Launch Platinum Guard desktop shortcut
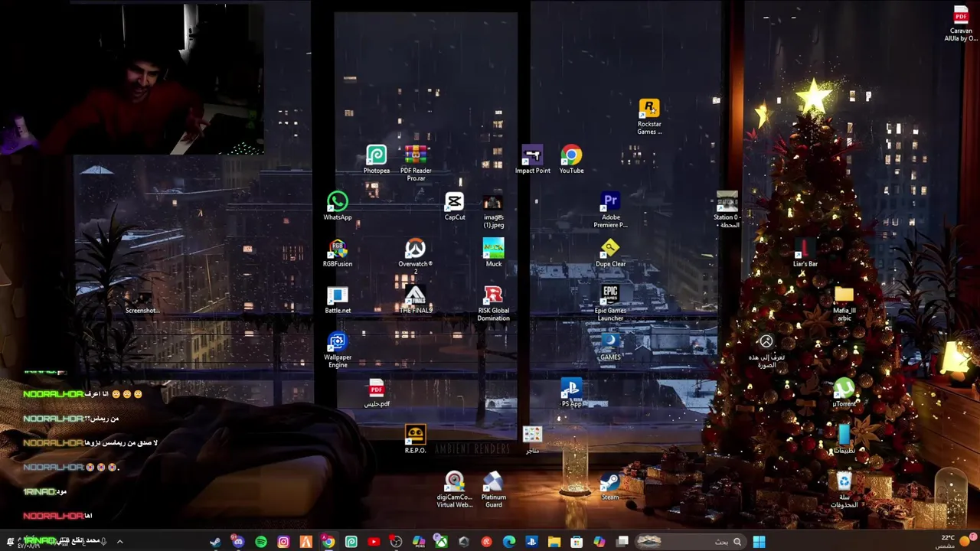 coord(494,490)
